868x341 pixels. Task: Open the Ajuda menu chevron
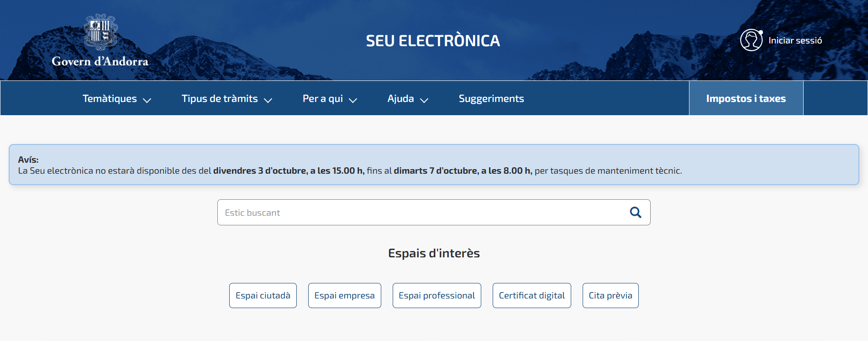click(x=424, y=100)
